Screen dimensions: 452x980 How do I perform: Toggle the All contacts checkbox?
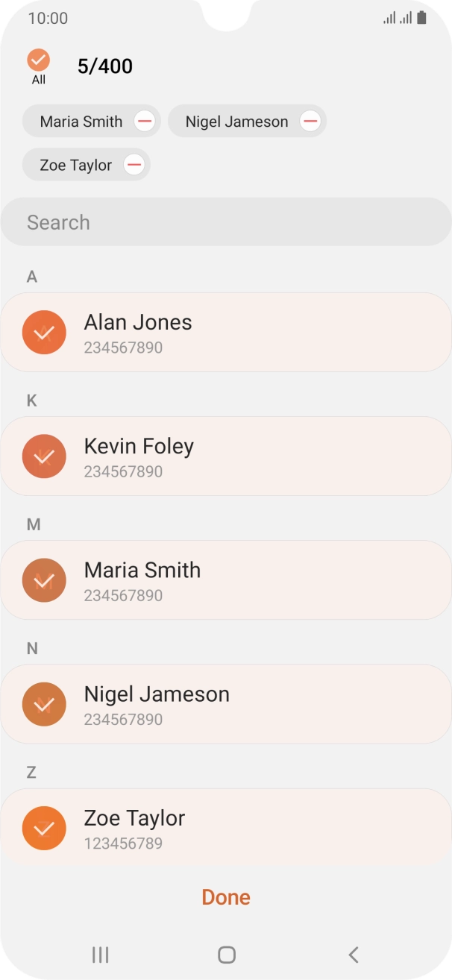[38, 60]
